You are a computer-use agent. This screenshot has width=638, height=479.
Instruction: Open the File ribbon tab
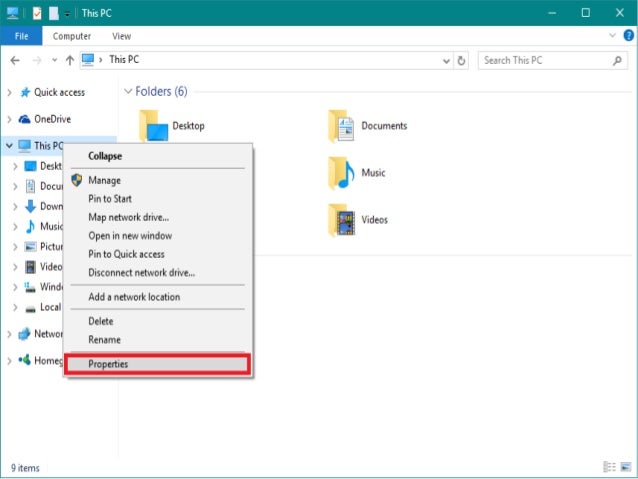21,36
